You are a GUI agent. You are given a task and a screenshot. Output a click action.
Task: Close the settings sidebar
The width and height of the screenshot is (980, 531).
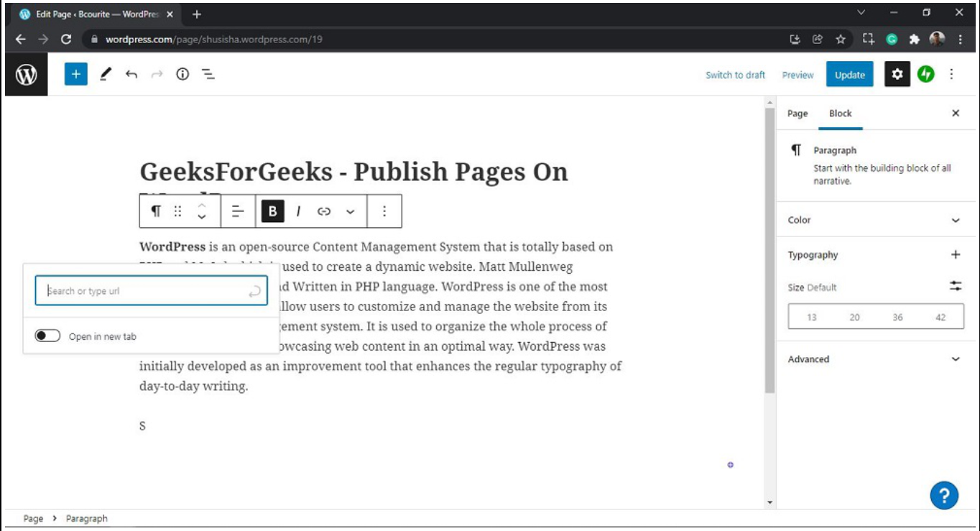click(x=956, y=114)
